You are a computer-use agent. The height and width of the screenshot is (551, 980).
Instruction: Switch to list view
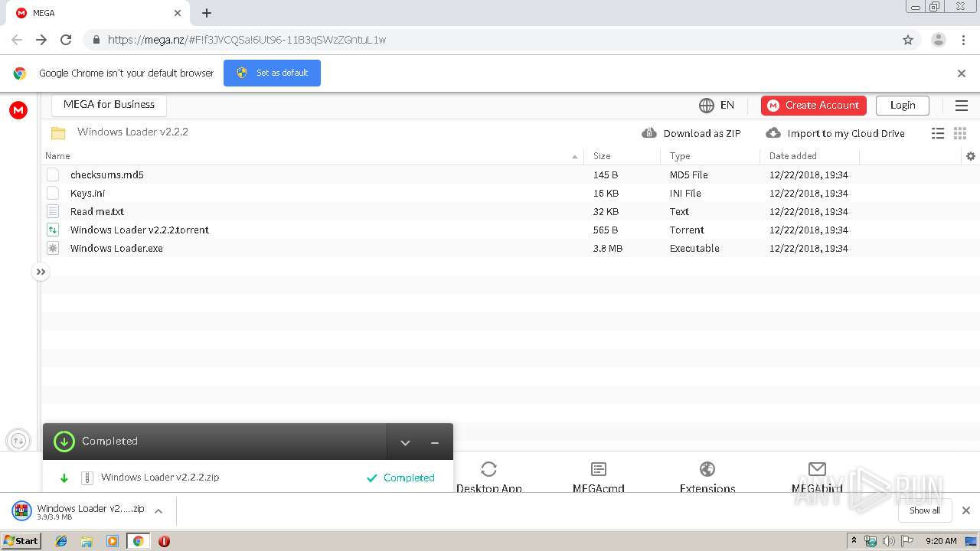tap(938, 133)
